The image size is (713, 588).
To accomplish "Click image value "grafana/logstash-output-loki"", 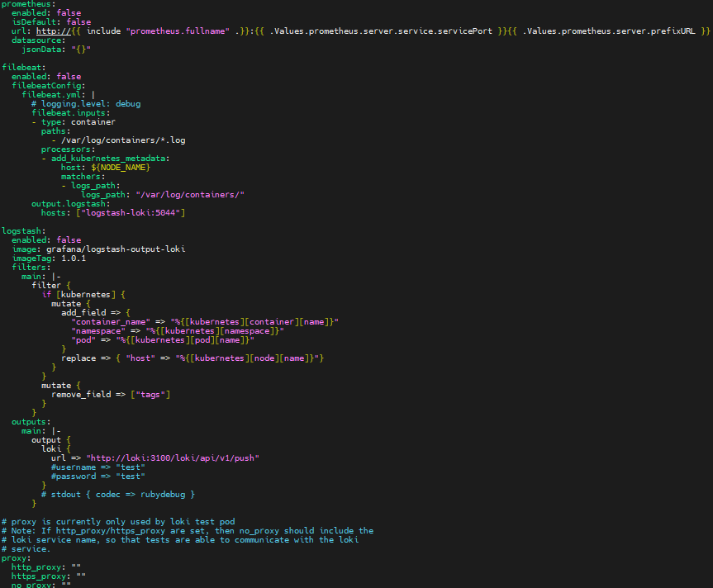I will pos(116,249).
